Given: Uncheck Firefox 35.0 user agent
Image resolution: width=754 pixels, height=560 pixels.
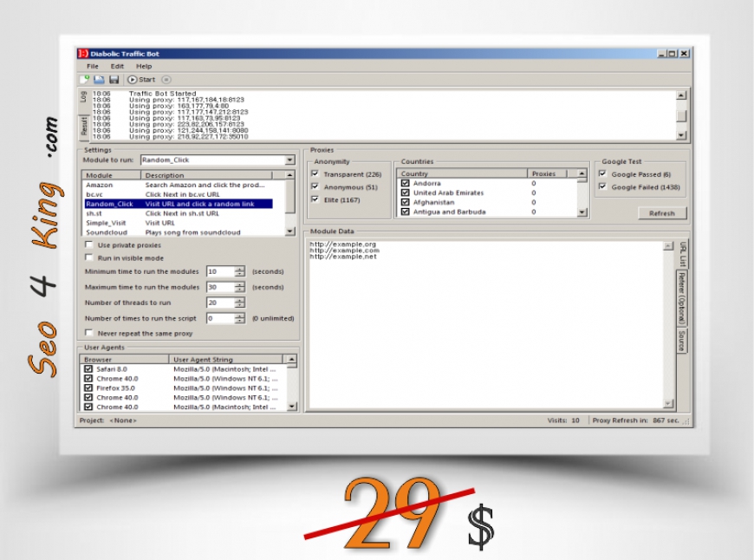Looking at the screenshot, I should coord(88,387).
